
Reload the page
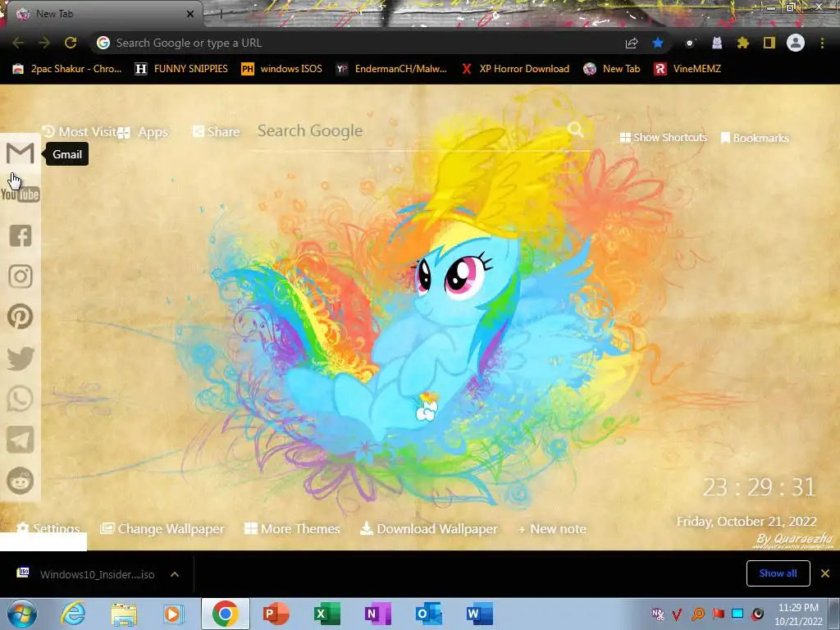tap(71, 43)
